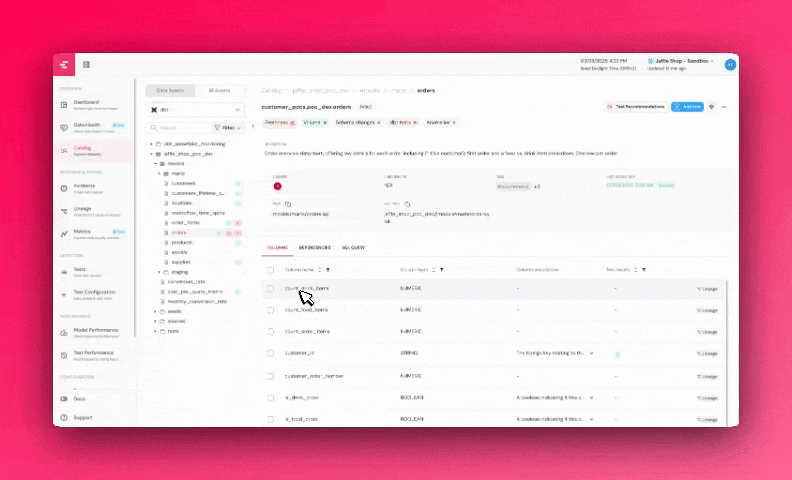Image resolution: width=792 pixels, height=480 pixels.
Task: Collapse the models folder
Action: click(x=155, y=164)
